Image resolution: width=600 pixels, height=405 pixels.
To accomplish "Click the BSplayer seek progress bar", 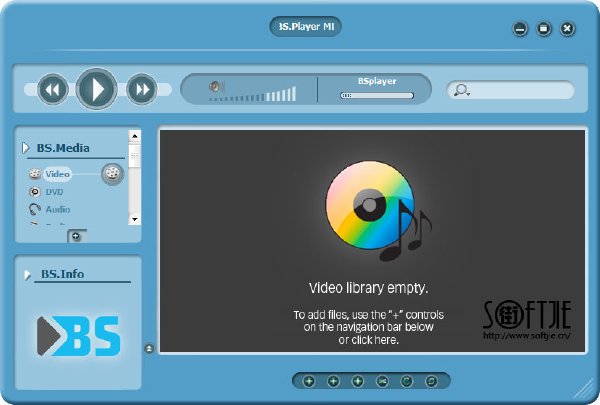I will coord(377,95).
